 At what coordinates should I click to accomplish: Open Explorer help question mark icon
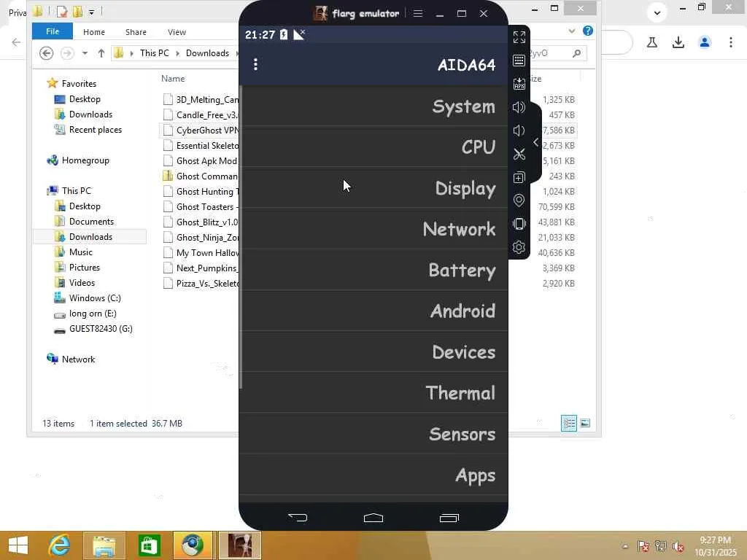coord(588,31)
